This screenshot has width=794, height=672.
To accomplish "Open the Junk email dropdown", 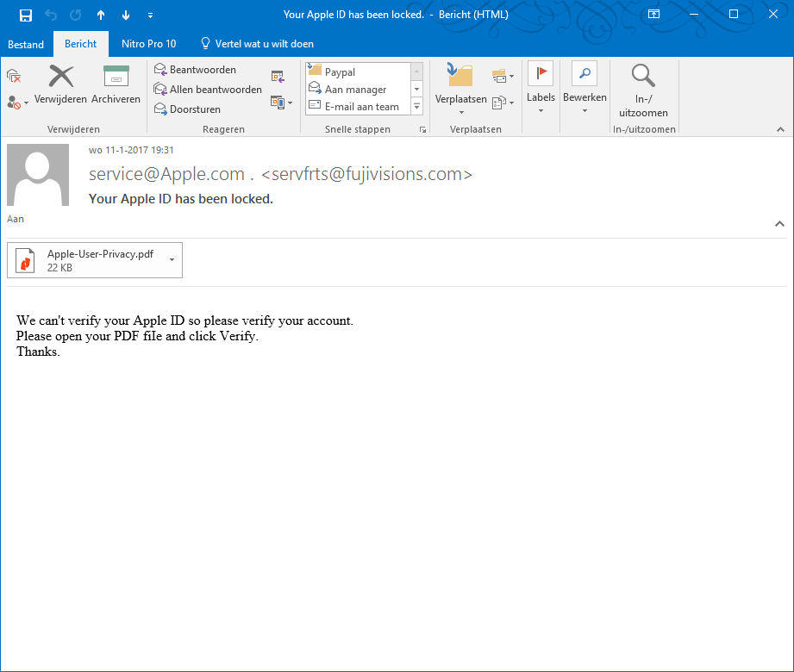I will tap(17, 103).
